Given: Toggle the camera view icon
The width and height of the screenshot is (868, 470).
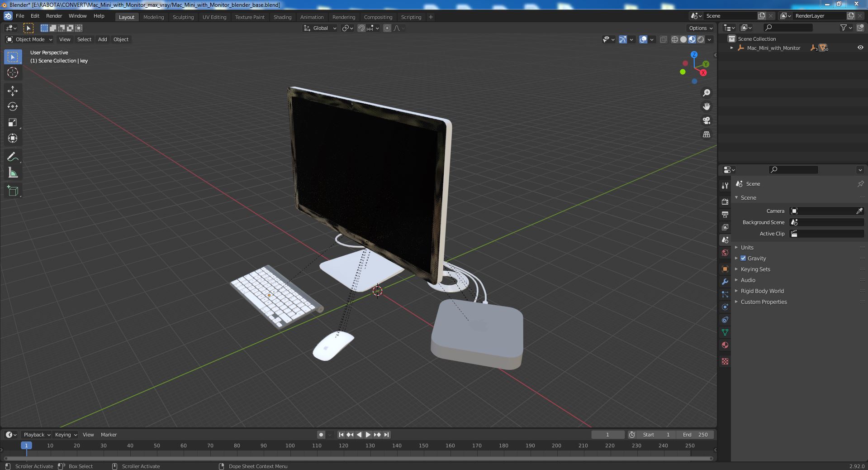Looking at the screenshot, I should pos(707,120).
